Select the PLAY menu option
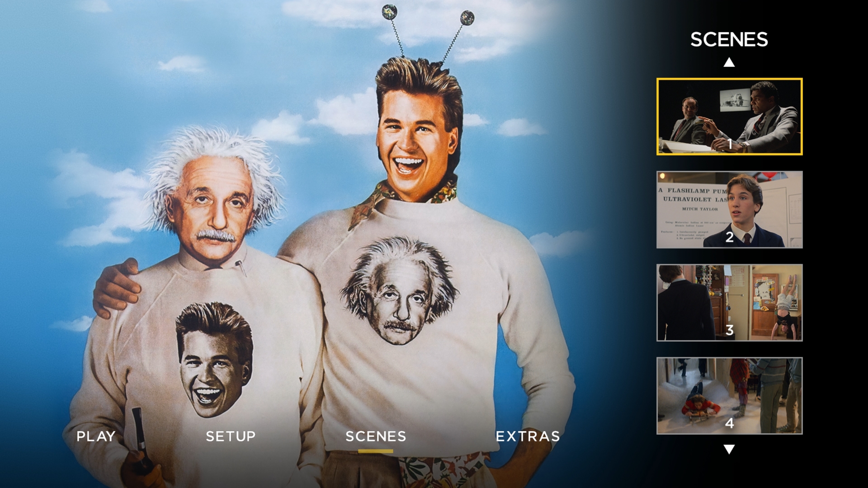Image resolution: width=868 pixels, height=488 pixels. click(96, 436)
